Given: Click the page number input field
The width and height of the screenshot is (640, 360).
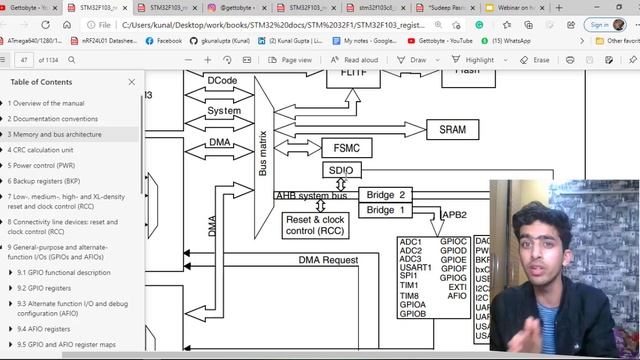Looking at the screenshot, I should click(x=24, y=60).
